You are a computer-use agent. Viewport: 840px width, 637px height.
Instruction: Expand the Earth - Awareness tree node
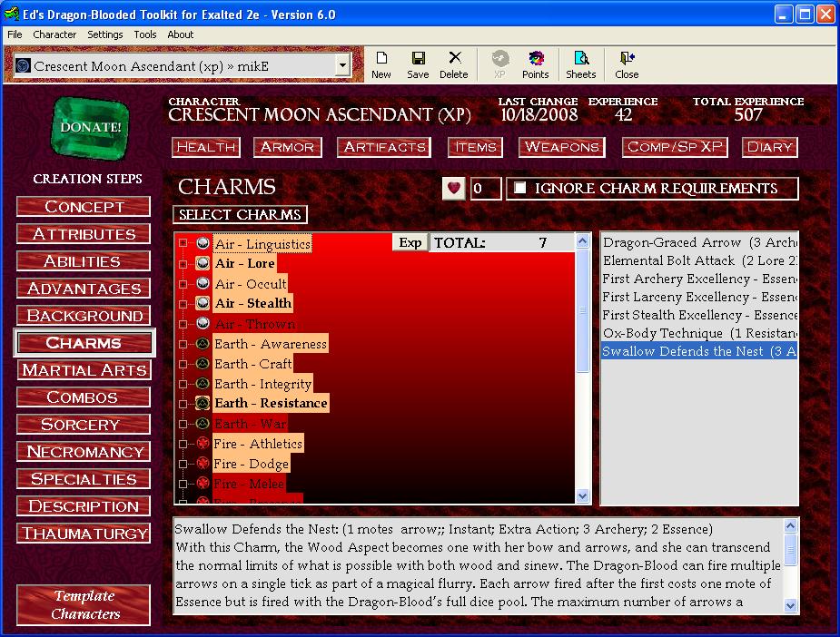(x=183, y=344)
